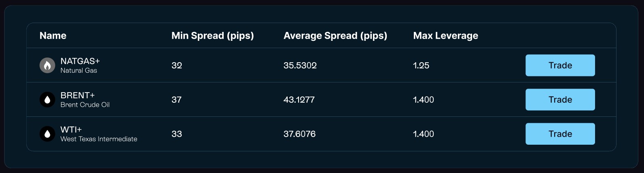Click the Natural Gas flame icon
This screenshot has height=173, width=644.
click(47, 65)
